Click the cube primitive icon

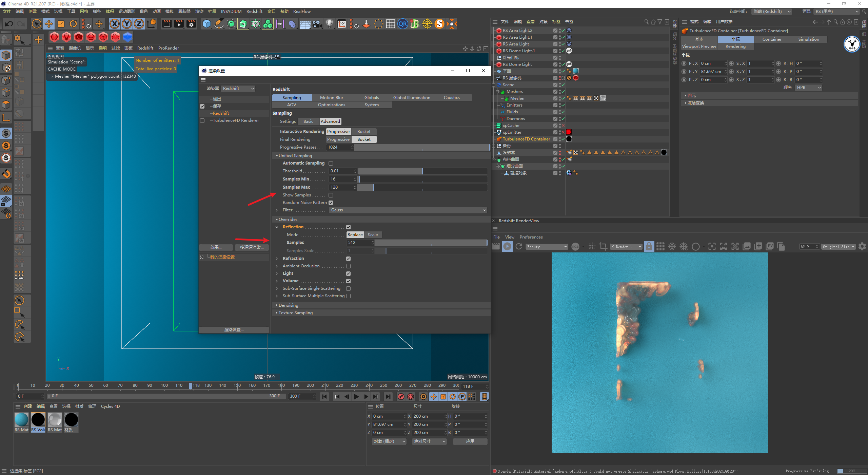click(x=206, y=24)
